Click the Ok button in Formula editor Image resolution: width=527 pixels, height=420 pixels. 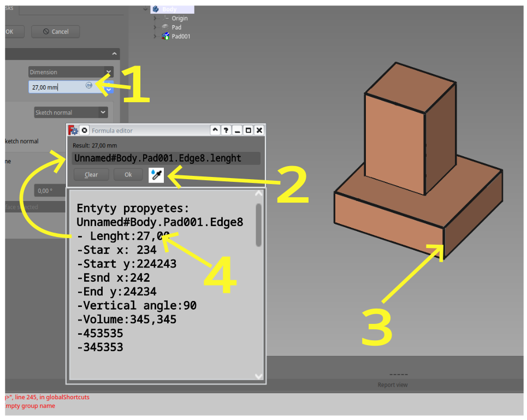(x=128, y=175)
